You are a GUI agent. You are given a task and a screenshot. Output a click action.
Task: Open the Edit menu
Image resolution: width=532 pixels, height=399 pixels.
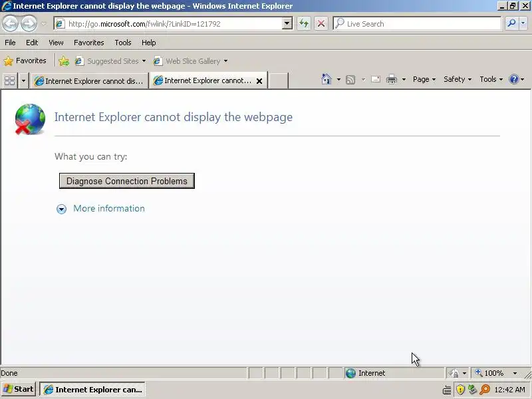coord(32,43)
